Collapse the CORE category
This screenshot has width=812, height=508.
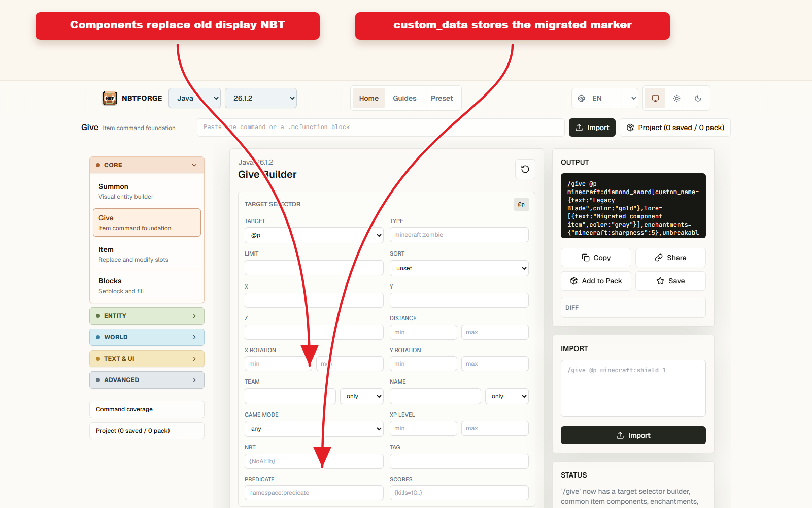coord(147,165)
